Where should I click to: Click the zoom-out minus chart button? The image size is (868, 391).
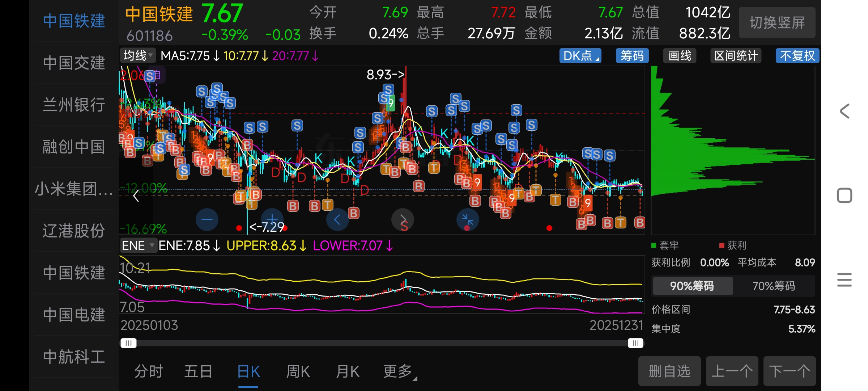[x=207, y=219]
